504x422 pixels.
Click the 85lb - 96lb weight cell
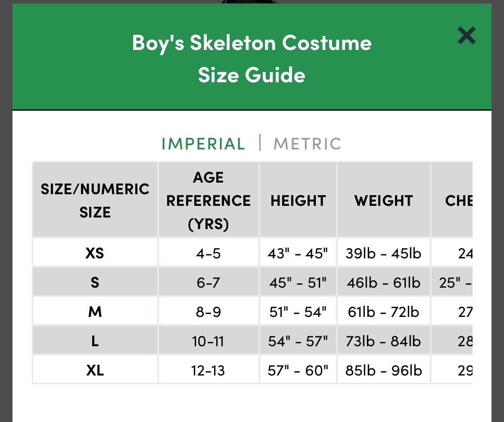click(x=383, y=370)
